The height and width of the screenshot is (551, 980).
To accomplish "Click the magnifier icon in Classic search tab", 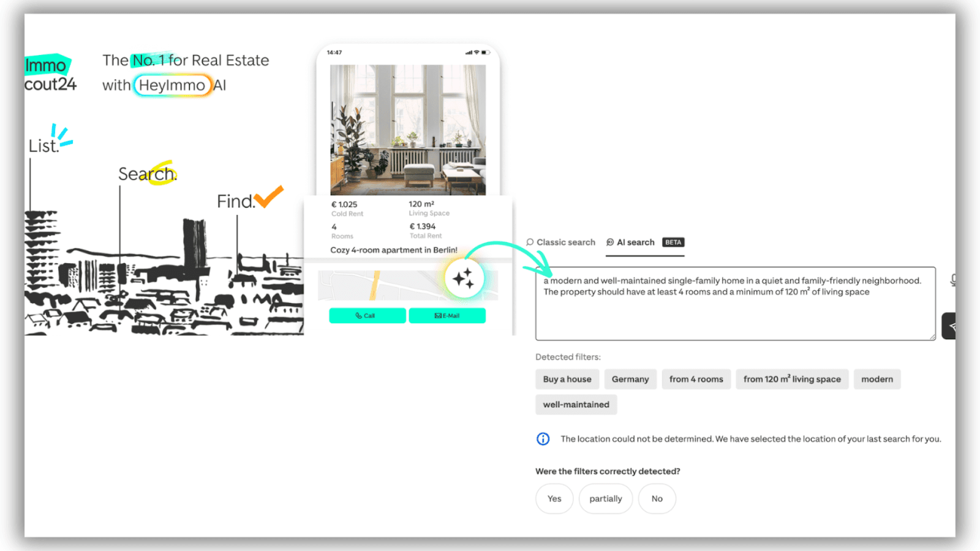I will coord(530,242).
